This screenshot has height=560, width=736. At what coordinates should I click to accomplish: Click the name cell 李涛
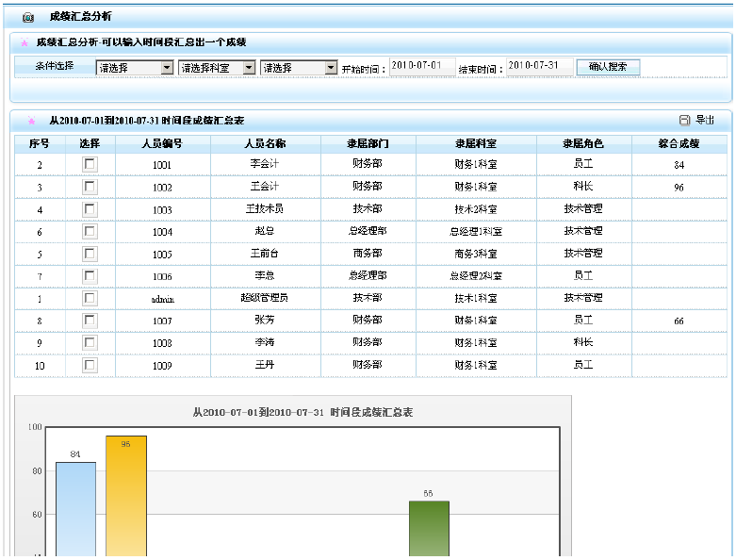click(265, 342)
